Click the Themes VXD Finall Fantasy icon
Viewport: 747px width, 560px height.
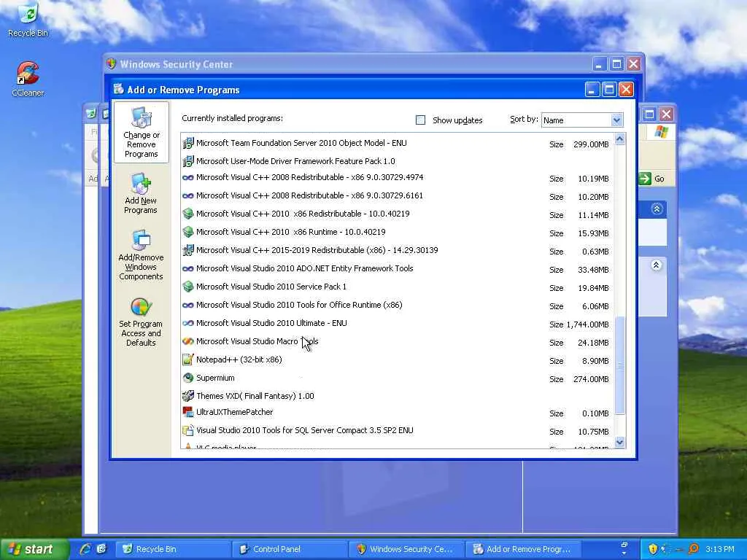(188, 396)
